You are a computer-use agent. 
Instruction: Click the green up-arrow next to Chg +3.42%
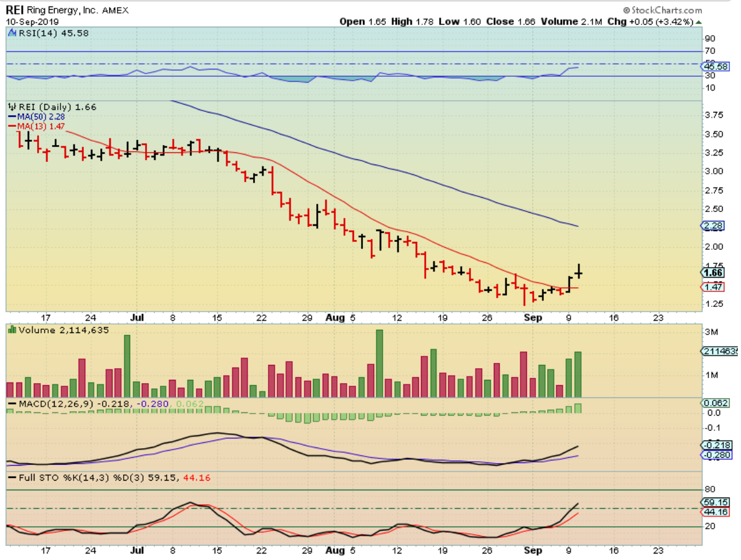tap(699, 22)
